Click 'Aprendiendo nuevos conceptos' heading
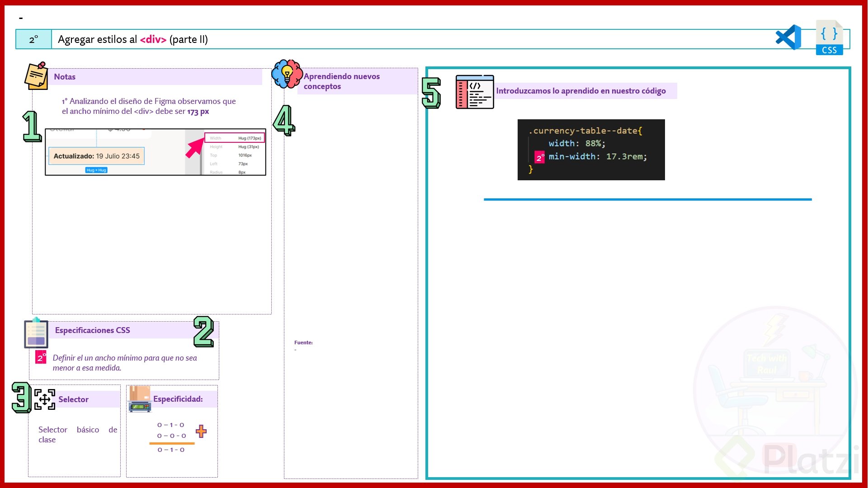The width and height of the screenshot is (868, 488). 342,81
